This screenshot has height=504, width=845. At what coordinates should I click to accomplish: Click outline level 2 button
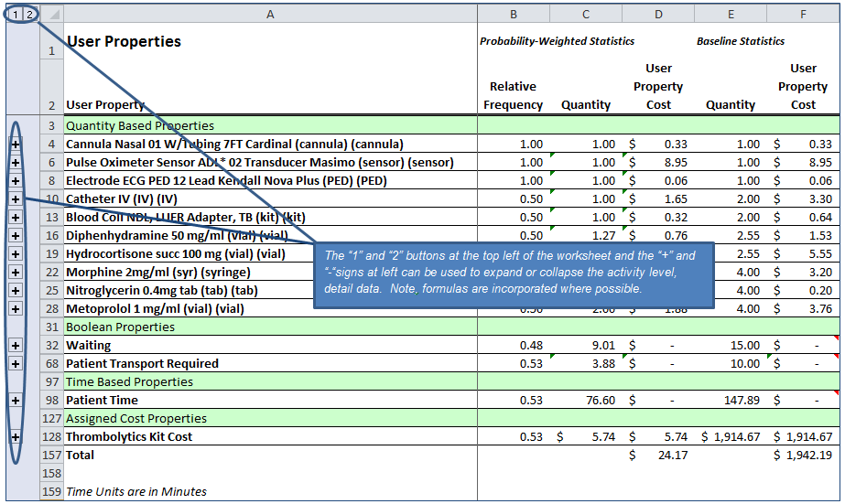click(29, 15)
